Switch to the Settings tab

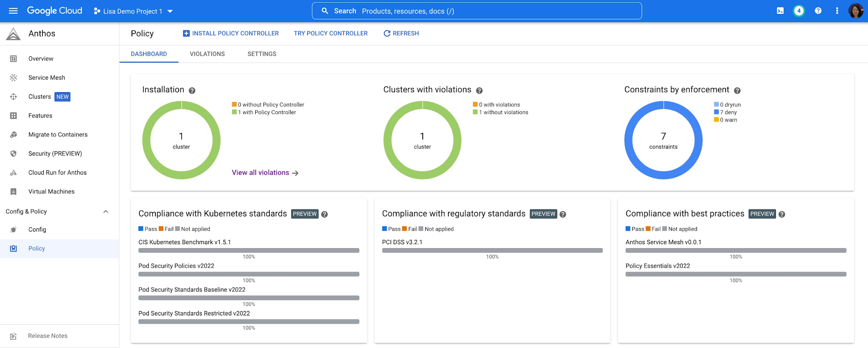click(x=262, y=54)
